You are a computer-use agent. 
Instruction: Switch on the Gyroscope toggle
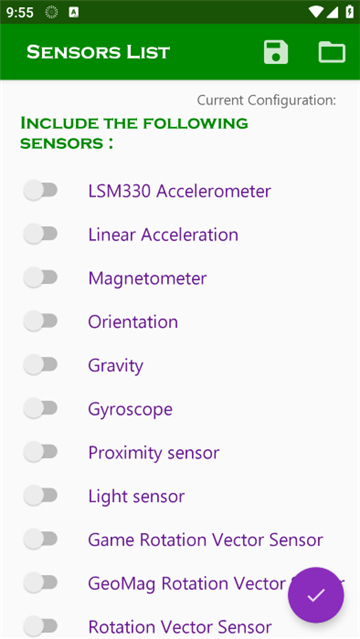coord(40,408)
